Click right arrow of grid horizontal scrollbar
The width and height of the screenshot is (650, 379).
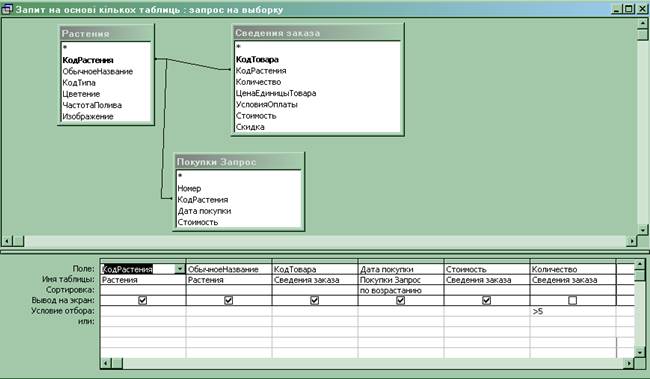[x=629, y=364]
